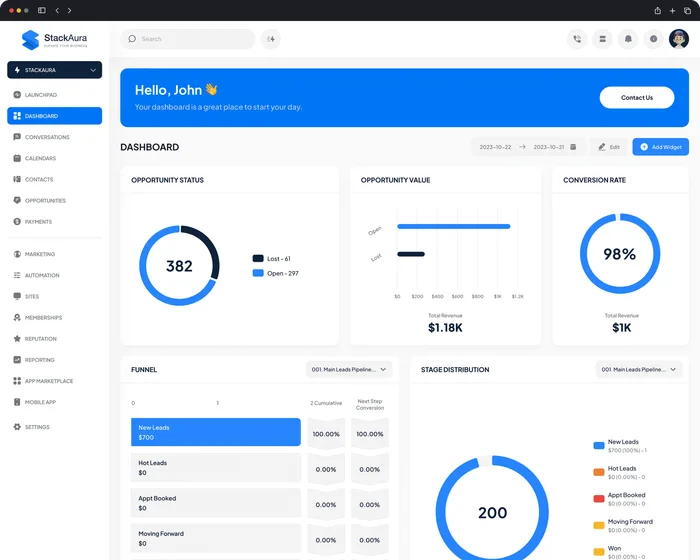Viewport: 700px width, 560px height.
Task: Click the list icon in the top header
Action: pyautogui.click(x=602, y=39)
